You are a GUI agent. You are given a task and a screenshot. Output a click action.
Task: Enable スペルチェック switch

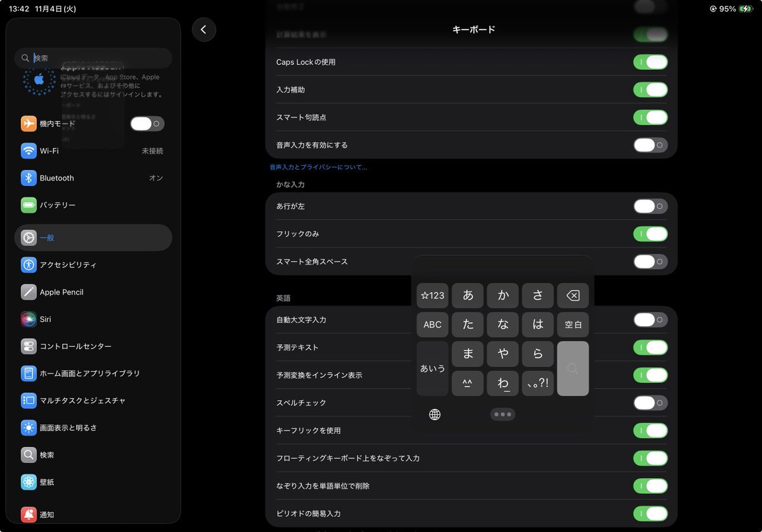point(650,403)
